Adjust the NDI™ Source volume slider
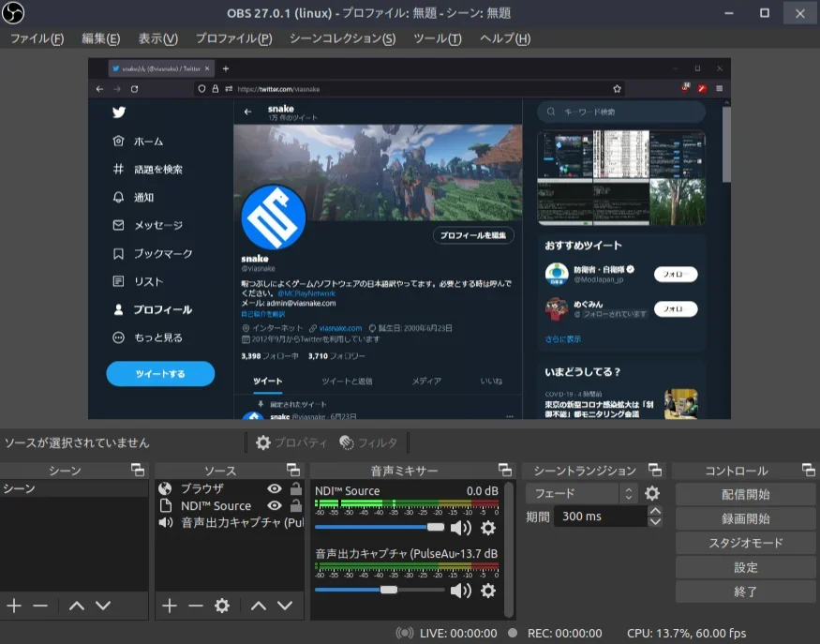Viewport: 820px width, 644px height. point(380,528)
